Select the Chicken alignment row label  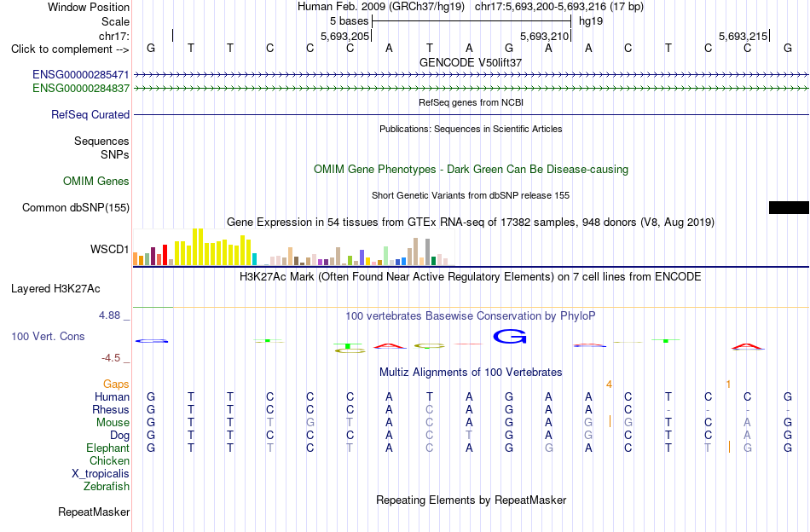tap(109, 460)
